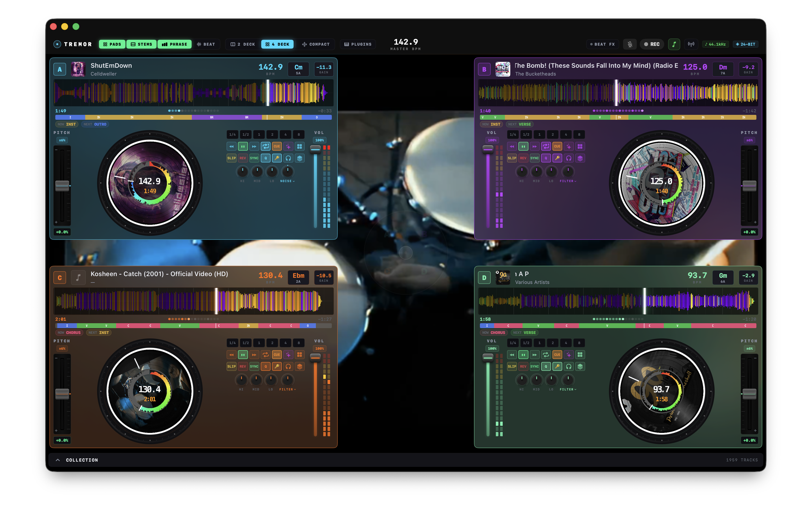Open the pads grid icon on Deck B
Screen dimensions: 812x508
pos(580,146)
